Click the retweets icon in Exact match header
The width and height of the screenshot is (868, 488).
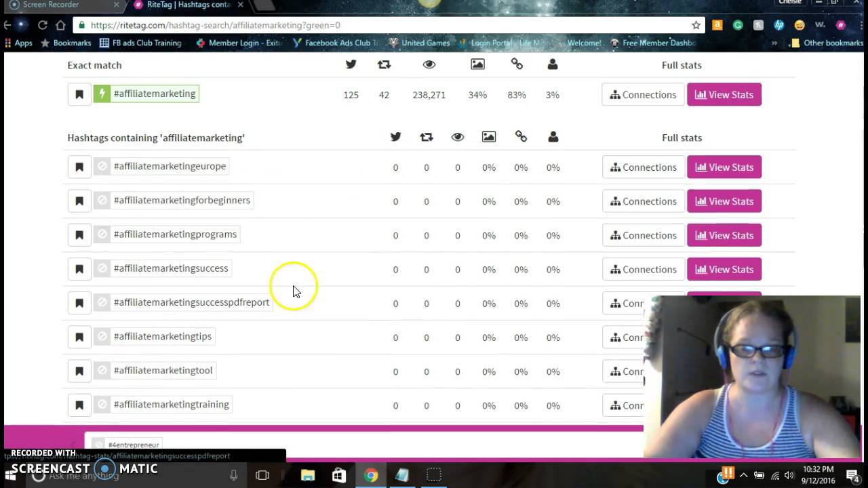384,64
